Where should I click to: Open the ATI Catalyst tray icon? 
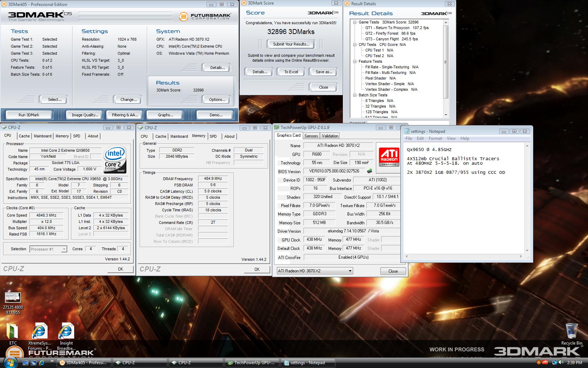pos(545,362)
